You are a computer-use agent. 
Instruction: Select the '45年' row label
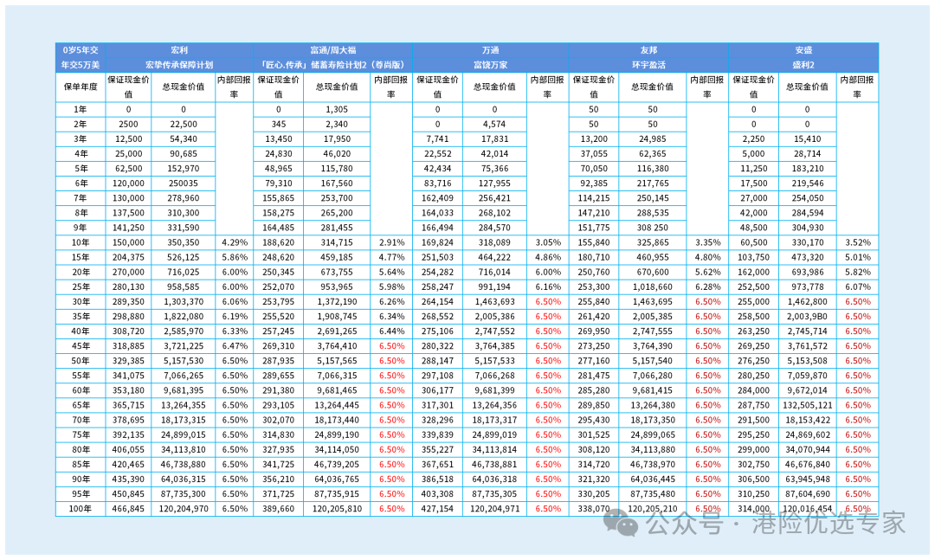(81, 346)
